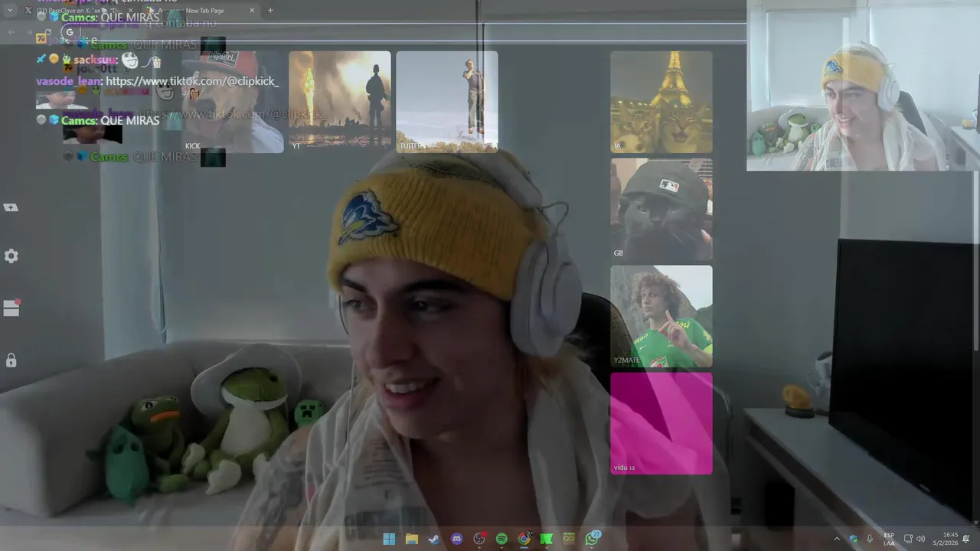Image resolution: width=980 pixels, height=551 pixels.
Task: Open the sidebar icon with red notification dot
Action: pyautogui.click(x=11, y=308)
